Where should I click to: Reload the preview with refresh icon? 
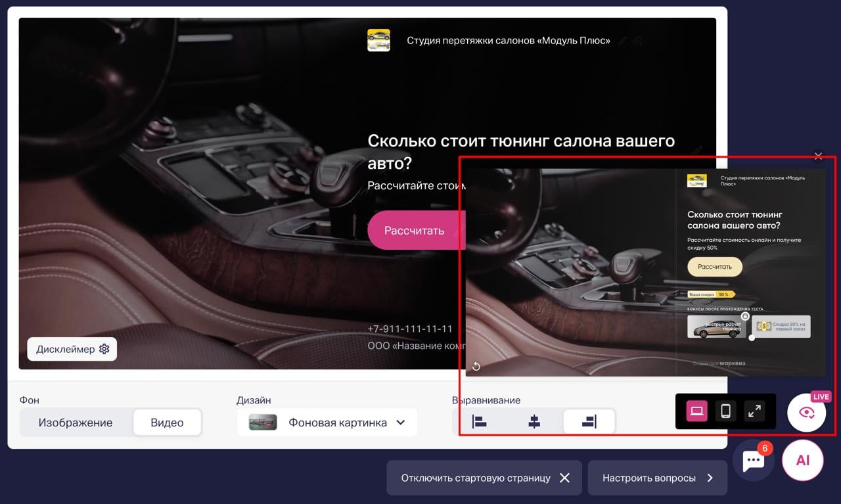point(476,367)
